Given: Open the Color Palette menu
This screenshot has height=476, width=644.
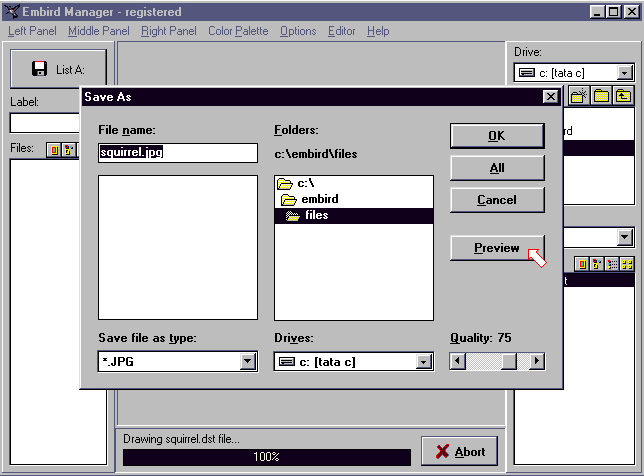Looking at the screenshot, I should pyautogui.click(x=238, y=31).
